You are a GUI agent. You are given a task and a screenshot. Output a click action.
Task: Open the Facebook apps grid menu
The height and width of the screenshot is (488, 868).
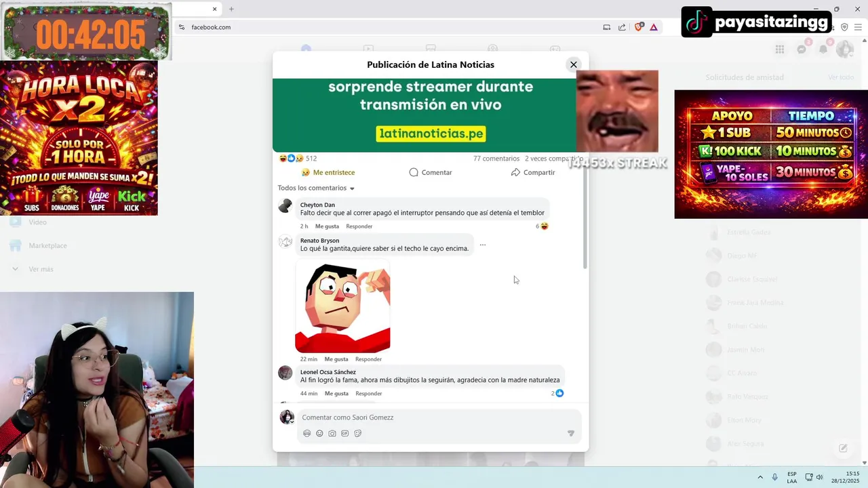coord(780,49)
